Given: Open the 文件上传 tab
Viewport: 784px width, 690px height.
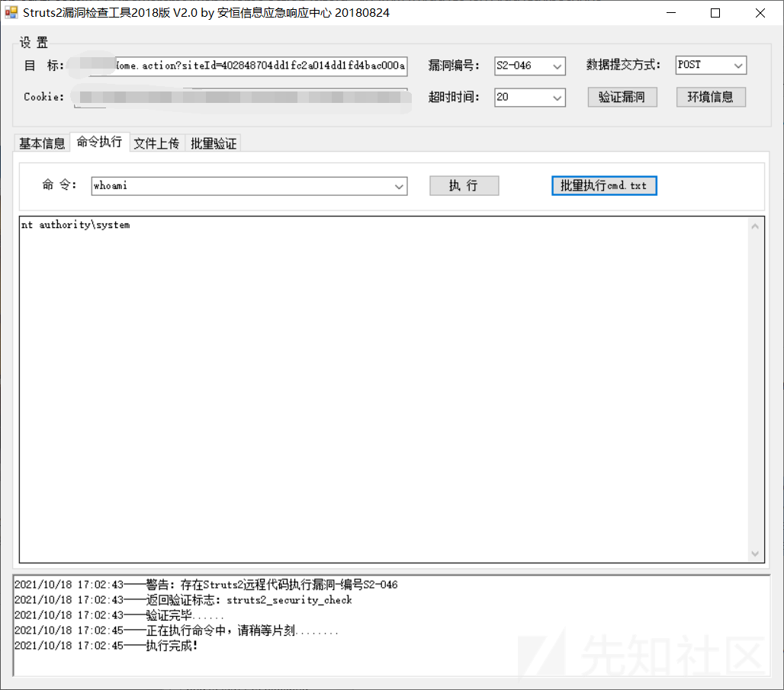Looking at the screenshot, I should coord(157,143).
